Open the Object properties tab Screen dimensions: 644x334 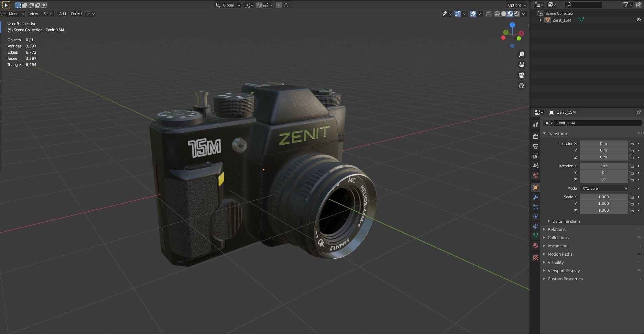coord(535,188)
